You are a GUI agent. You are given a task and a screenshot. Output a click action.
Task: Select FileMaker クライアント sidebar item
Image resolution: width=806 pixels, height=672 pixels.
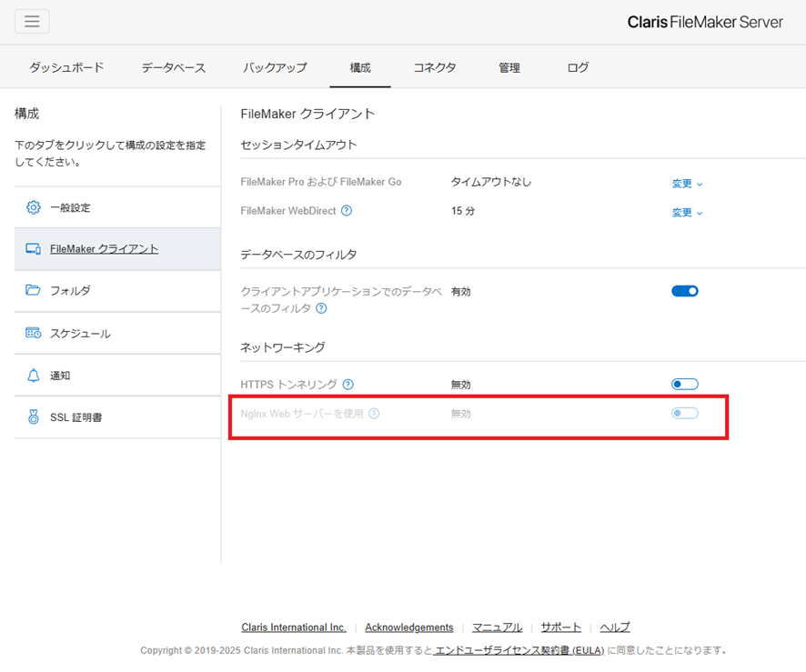117,249
